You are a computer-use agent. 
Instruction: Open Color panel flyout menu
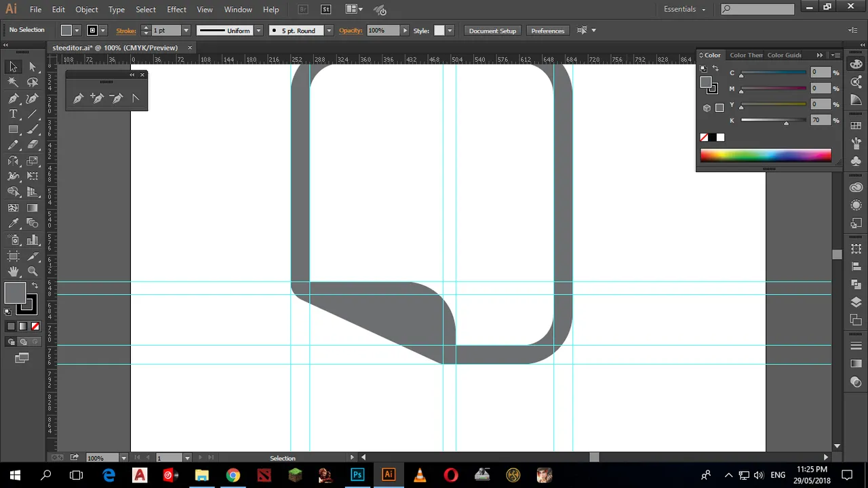(836, 55)
